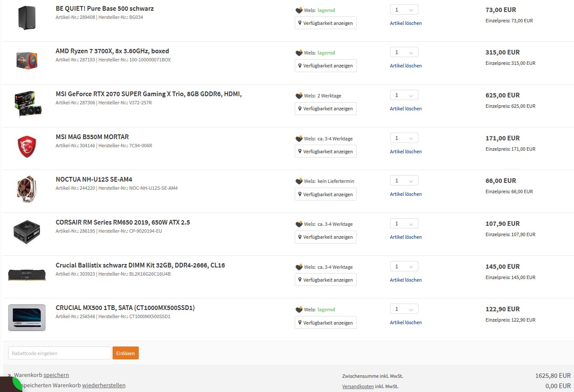Open quantity dropdown for NOCTUA NH-U12S
Viewport: 574px width, 392px height.
[404, 181]
